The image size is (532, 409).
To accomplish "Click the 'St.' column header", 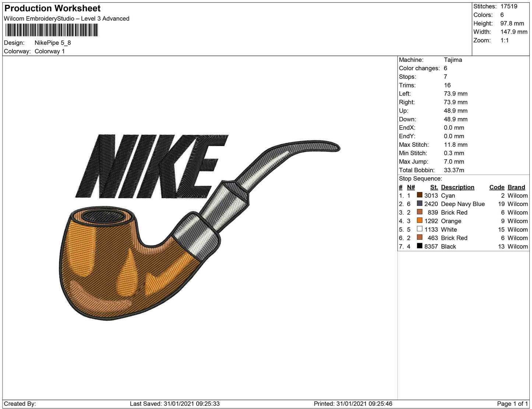I will click(x=434, y=187).
